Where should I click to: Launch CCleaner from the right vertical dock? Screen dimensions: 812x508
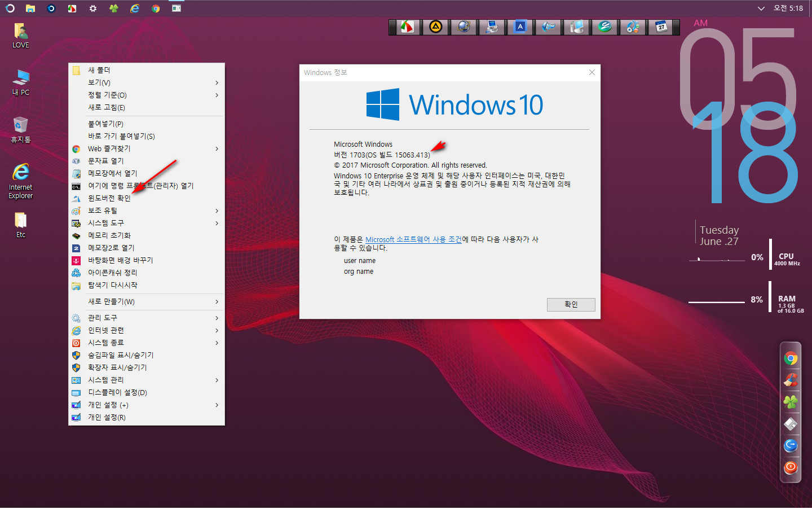click(x=791, y=380)
